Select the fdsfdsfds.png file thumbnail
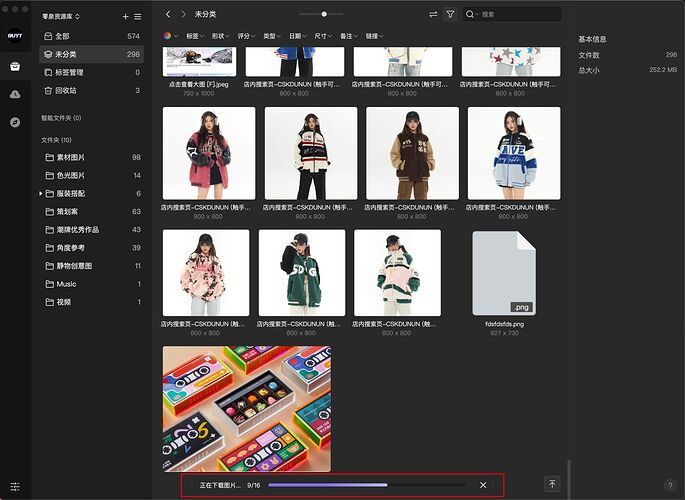The width and height of the screenshot is (685, 500). coord(504,273)
